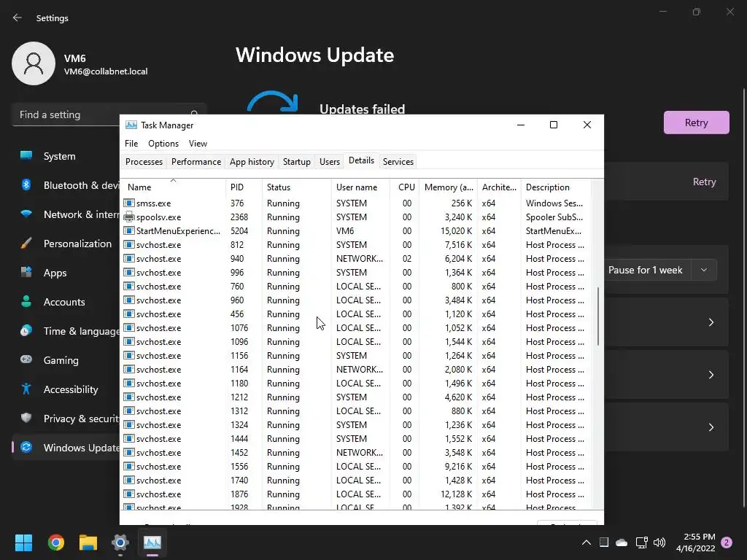Screen dimensions: 747x560
Task: Open the Accounts settings icon
Action: tap(26, 301)
